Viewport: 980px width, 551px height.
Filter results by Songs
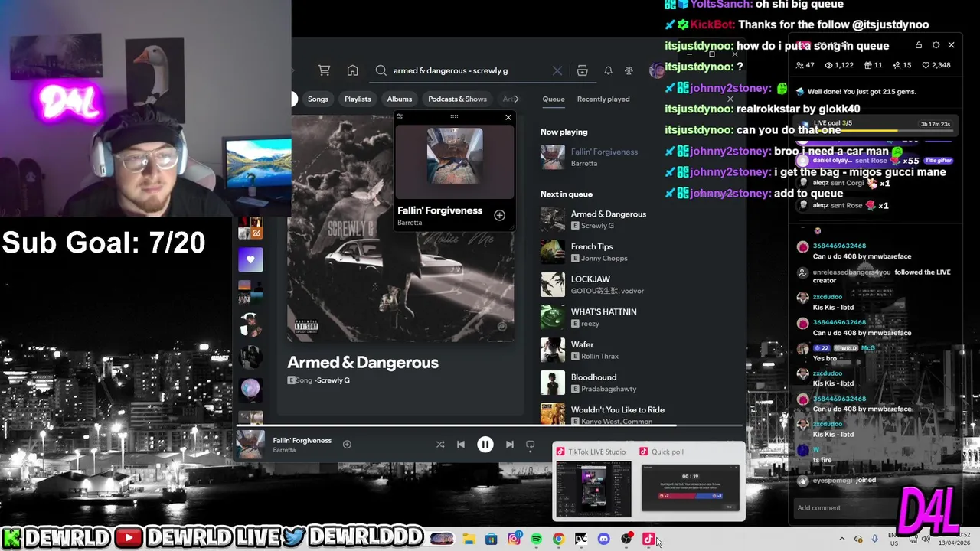click(x=318, y=99)
